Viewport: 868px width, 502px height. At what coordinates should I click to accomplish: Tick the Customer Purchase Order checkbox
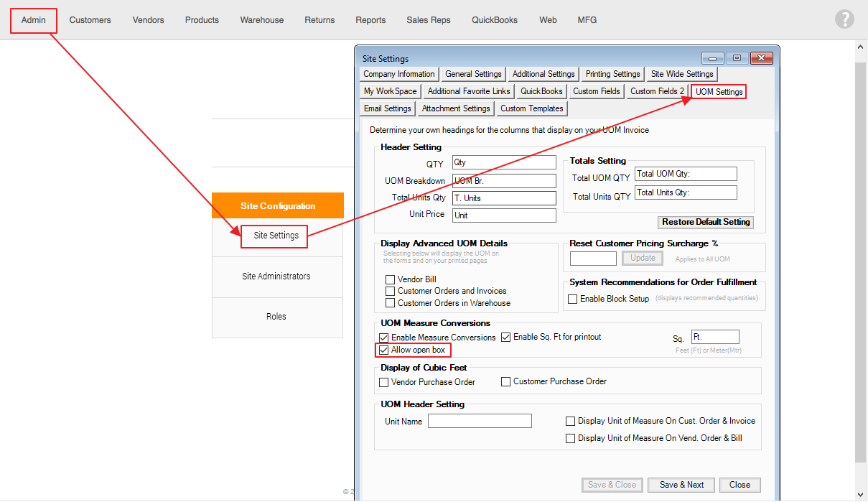pyautogui.click(x=505, y=382)
